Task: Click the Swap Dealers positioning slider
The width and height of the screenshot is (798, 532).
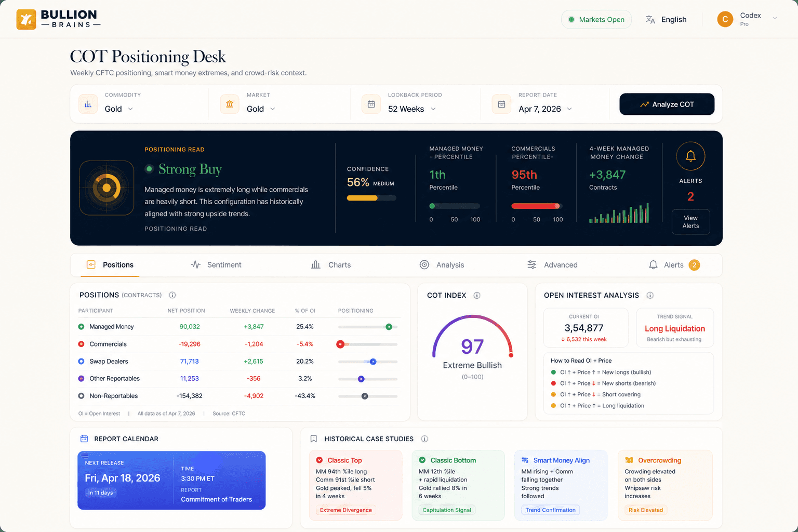Action: pos(368,362)
